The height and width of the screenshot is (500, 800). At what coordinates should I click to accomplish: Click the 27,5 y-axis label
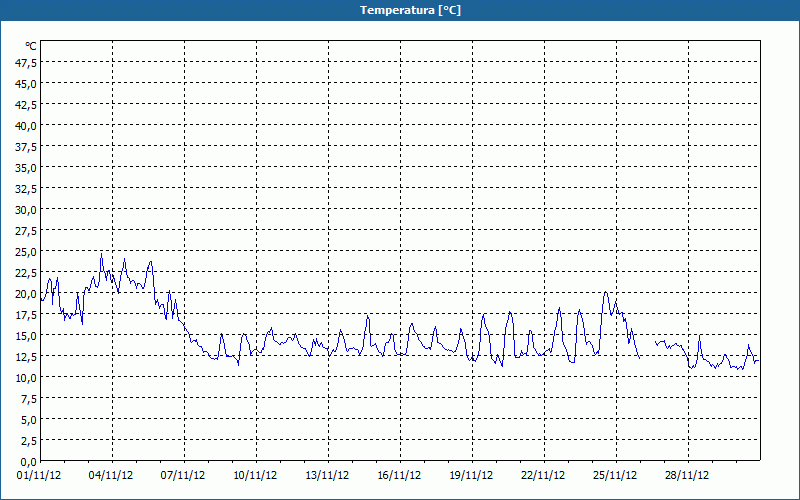pyautogui.click(x=26, y=231)
